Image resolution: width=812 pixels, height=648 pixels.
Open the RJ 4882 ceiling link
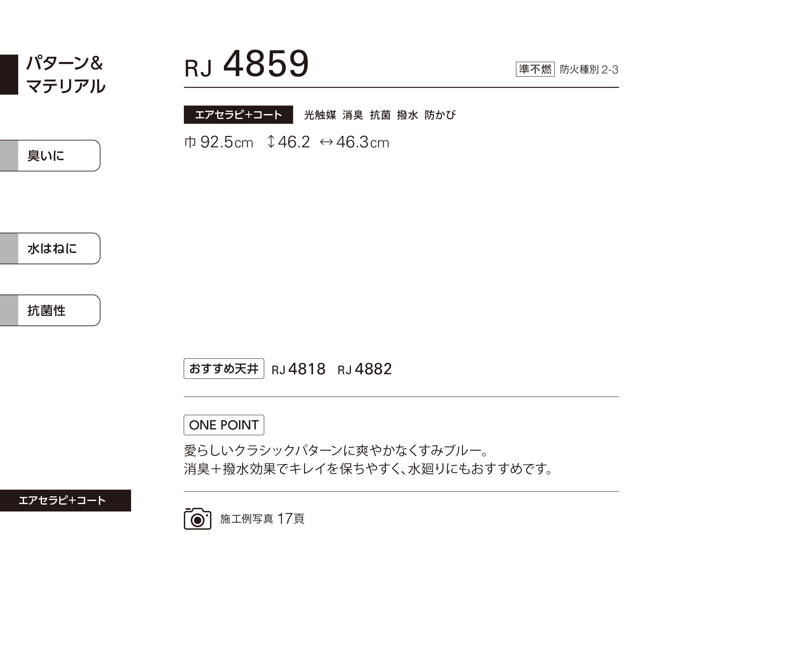pos(365,369)
